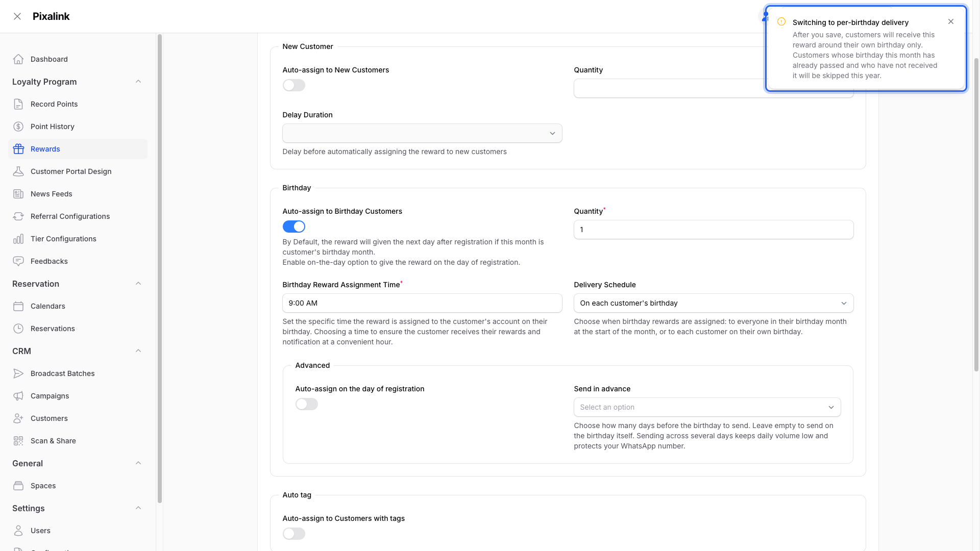980x551 pixels.
Task: Collapse the CRM section
Action: 138,351
